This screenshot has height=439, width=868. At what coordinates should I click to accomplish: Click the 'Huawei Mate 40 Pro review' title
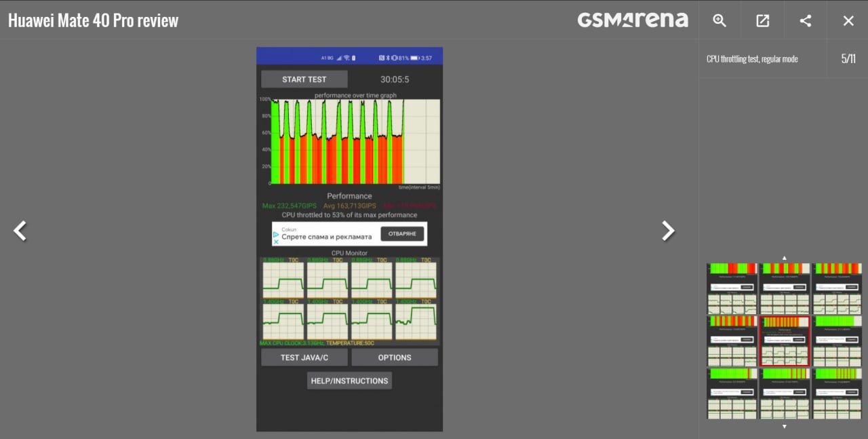93,20
